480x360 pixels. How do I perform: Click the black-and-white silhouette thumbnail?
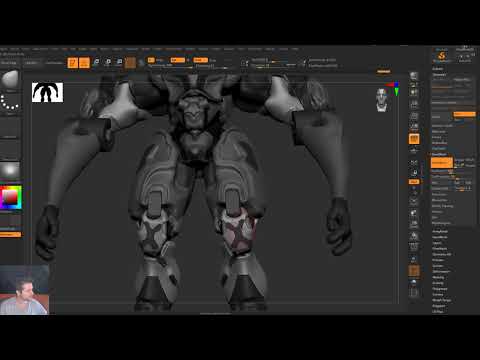coord(47,92)
